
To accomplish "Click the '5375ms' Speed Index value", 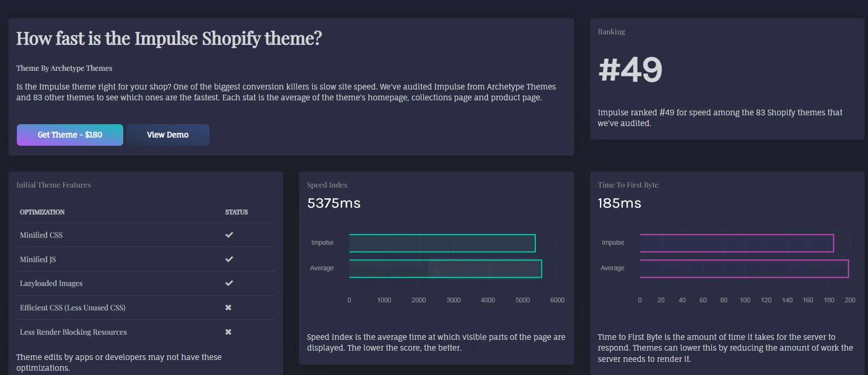I will (x=334, y=203).
